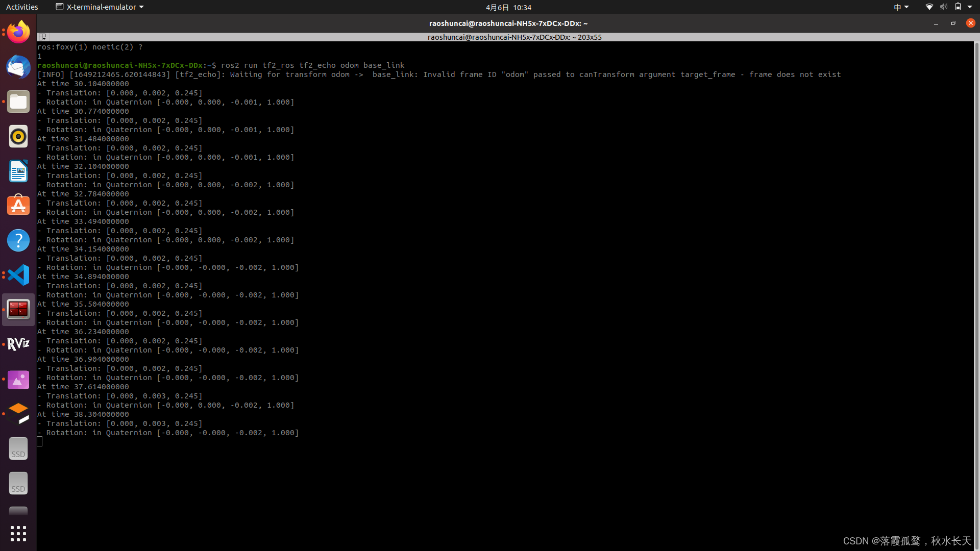This screenshot has width=980, height=551.
Task: Launch RViz from the dock
Action: point(18,344)
